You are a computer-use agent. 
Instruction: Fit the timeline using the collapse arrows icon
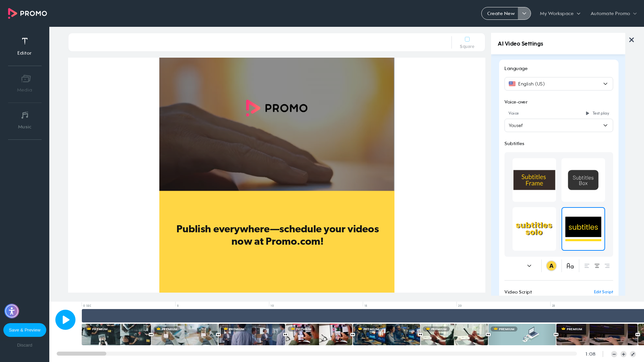[633, 354]
